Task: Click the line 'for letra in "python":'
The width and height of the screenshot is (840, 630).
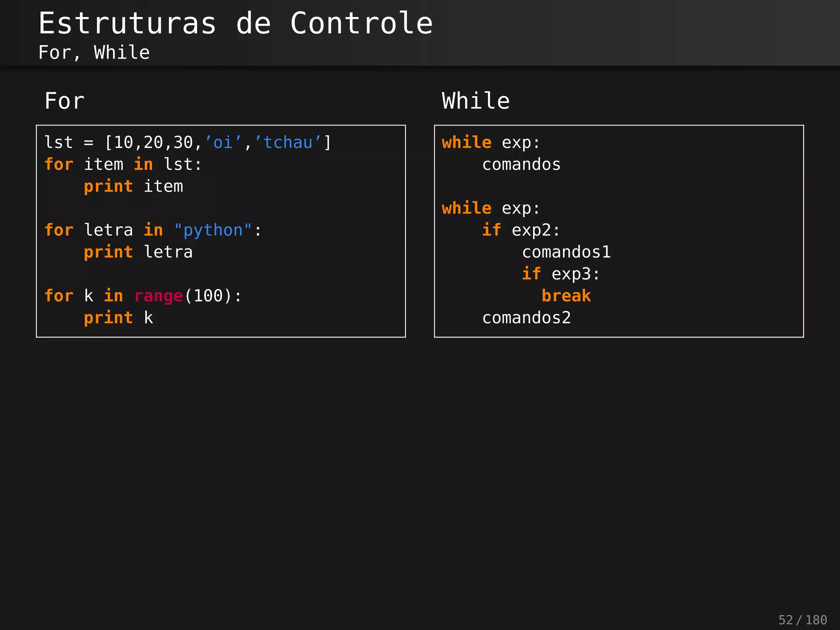Action: 153,230
